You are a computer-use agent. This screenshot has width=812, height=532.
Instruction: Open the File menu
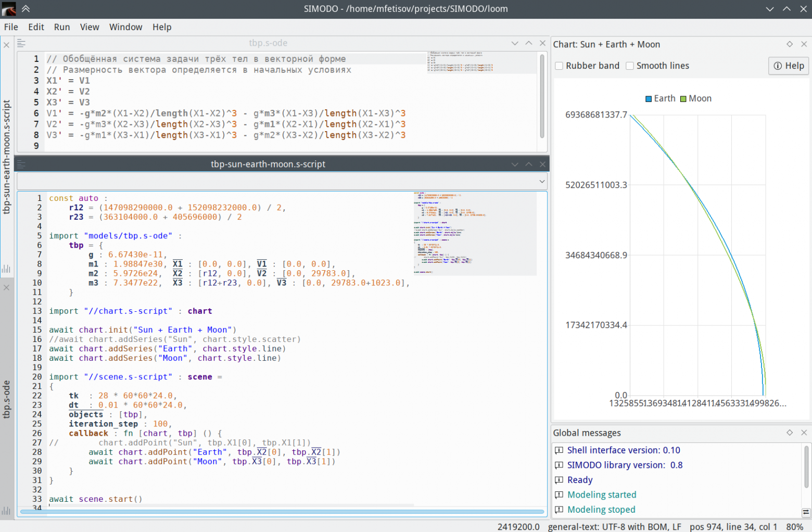pos(11,27)
